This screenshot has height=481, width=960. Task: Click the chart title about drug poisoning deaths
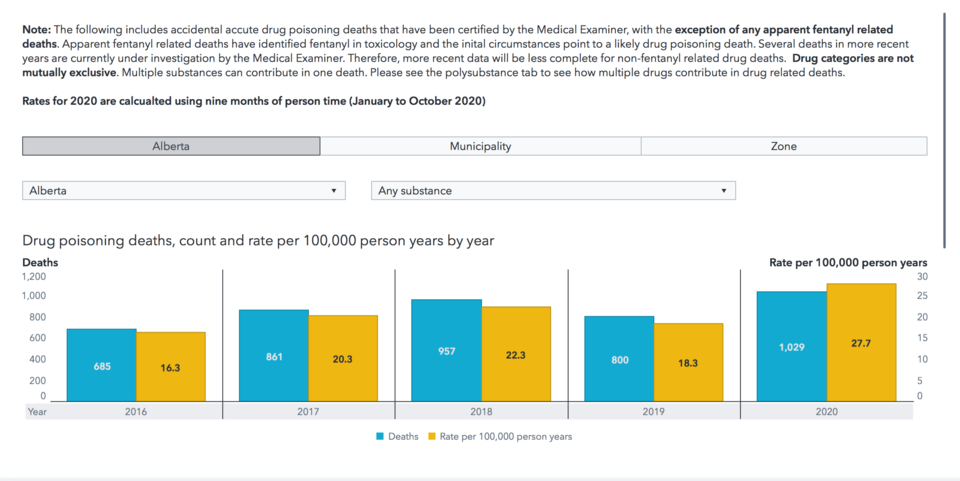click(258, 240)
